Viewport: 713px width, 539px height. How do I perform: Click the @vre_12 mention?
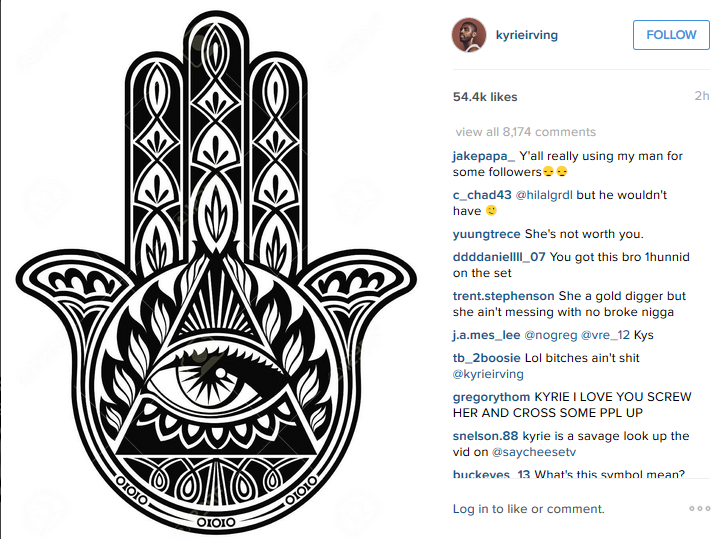pyautogui.click(x=605, y=335)
